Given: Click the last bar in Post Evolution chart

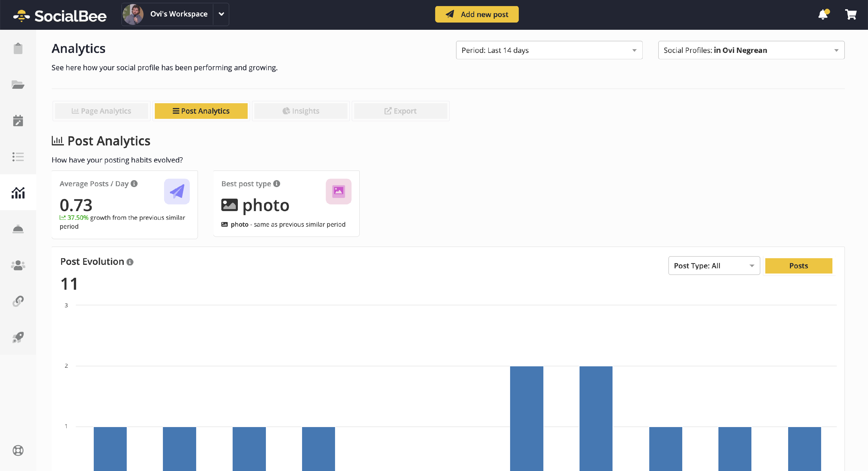Looking at the screenshot, I should point(804,448).
